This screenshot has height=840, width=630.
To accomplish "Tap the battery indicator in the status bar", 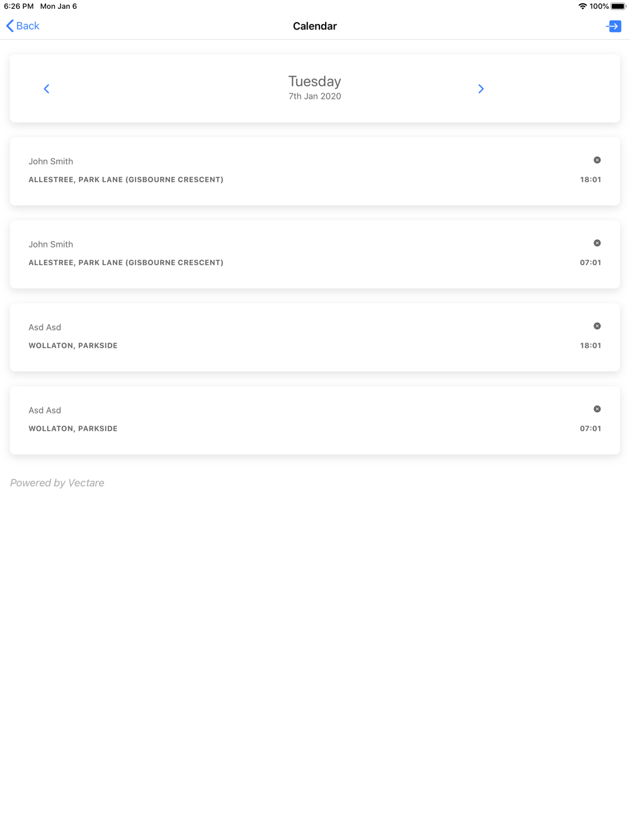I will 618,6.
